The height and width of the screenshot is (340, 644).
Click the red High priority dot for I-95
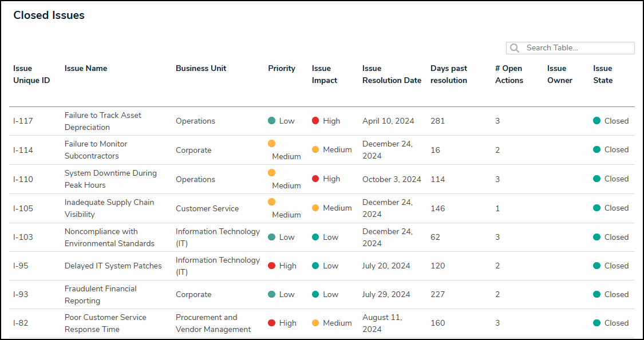[272, 266]
